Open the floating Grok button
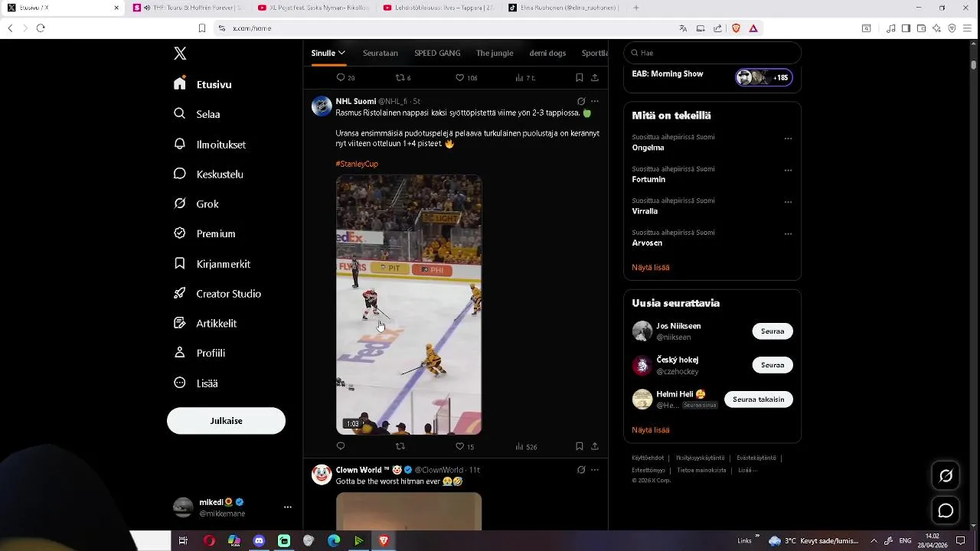 pos(946,476)
